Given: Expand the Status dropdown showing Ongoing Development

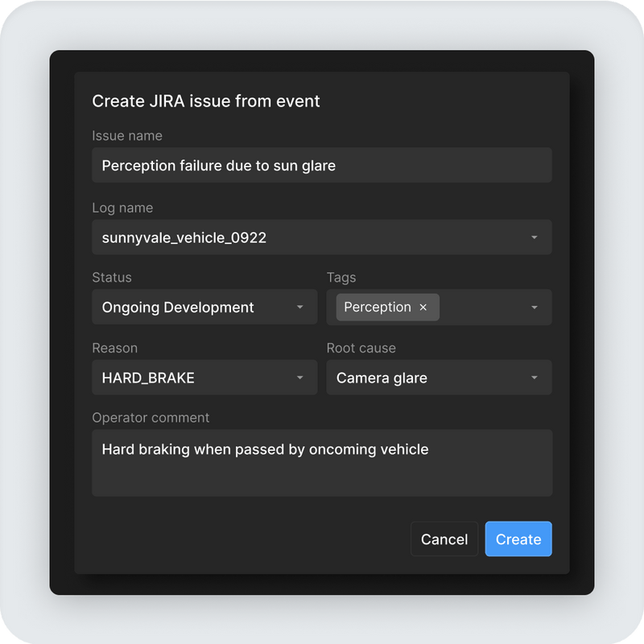Looking at the screenshot, I should (x=204, y=307).
